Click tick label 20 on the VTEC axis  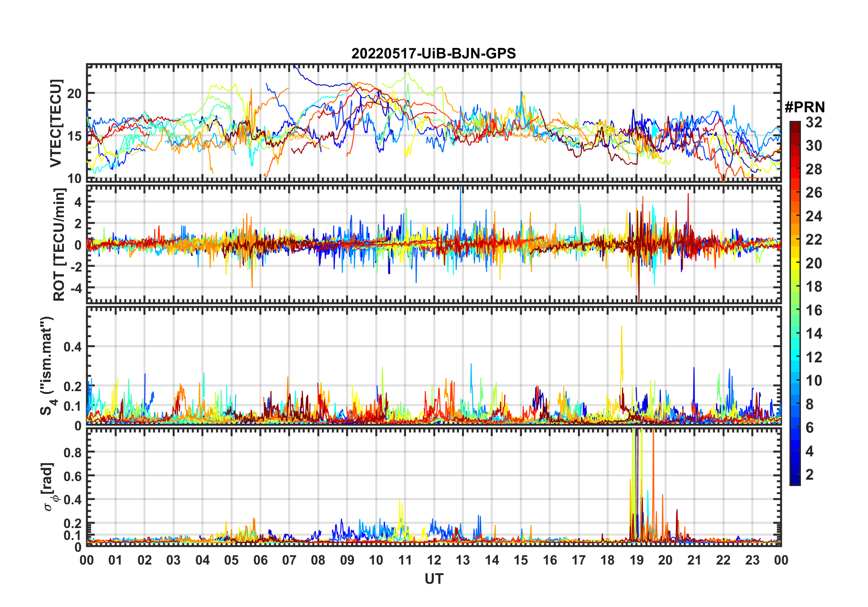[74, 94]
